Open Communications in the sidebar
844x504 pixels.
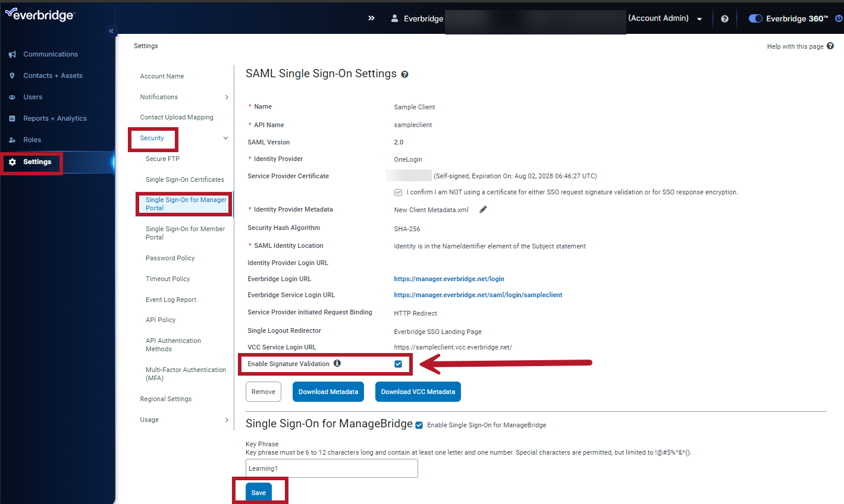(x=51, y=54)
